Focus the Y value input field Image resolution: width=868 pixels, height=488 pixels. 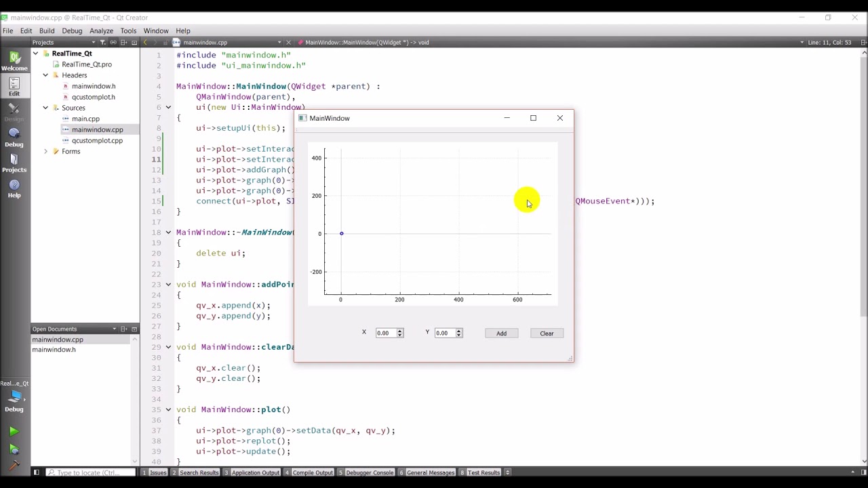(445, 333)
